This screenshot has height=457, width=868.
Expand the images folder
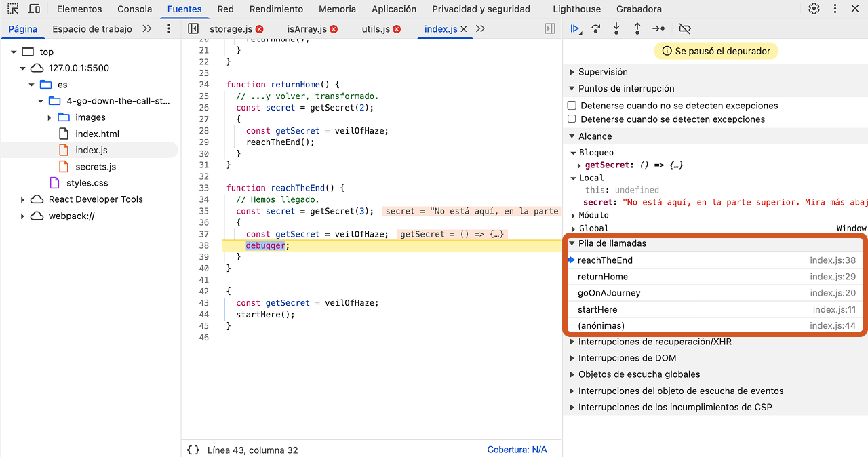[49, 118]
